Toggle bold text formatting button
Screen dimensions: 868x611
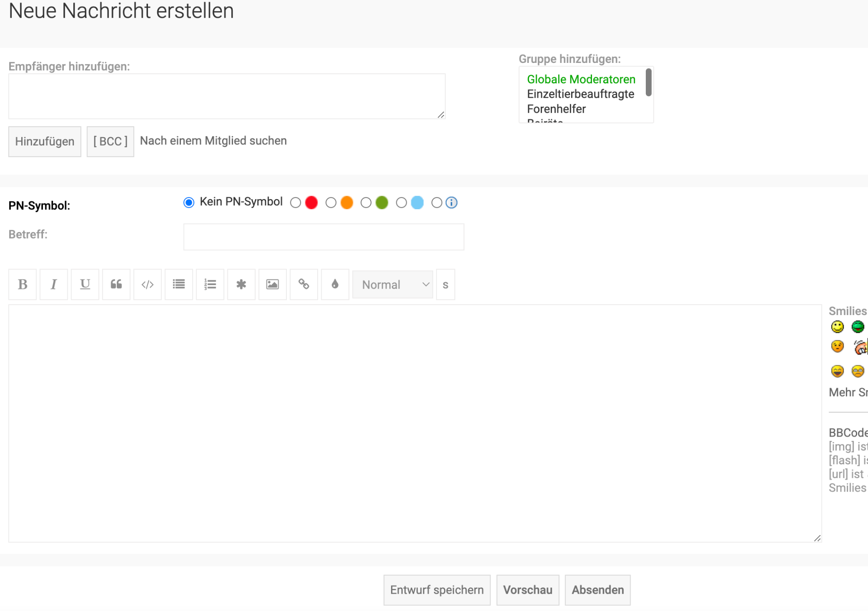(23, 285)
